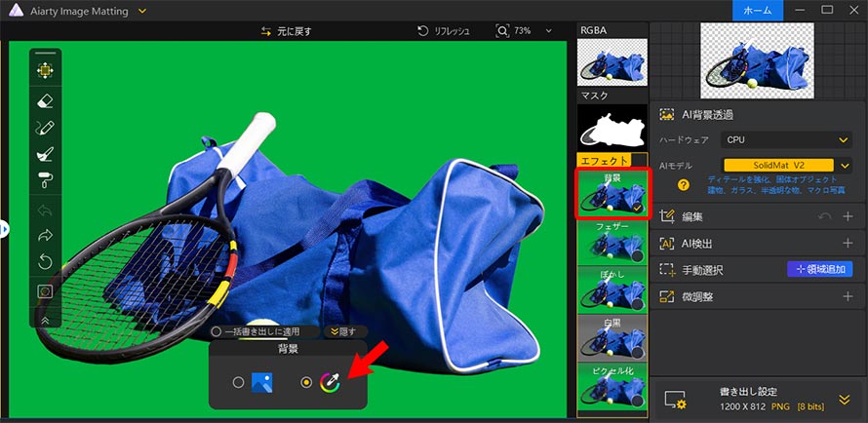Toggle the 背景 effect checkmark

pos(637,209)
